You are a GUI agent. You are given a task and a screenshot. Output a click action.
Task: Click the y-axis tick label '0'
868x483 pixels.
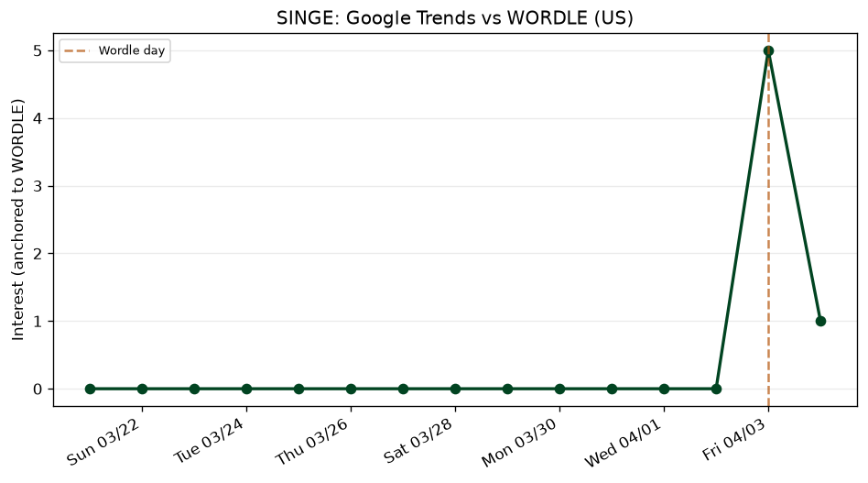[x=38, y=389]
